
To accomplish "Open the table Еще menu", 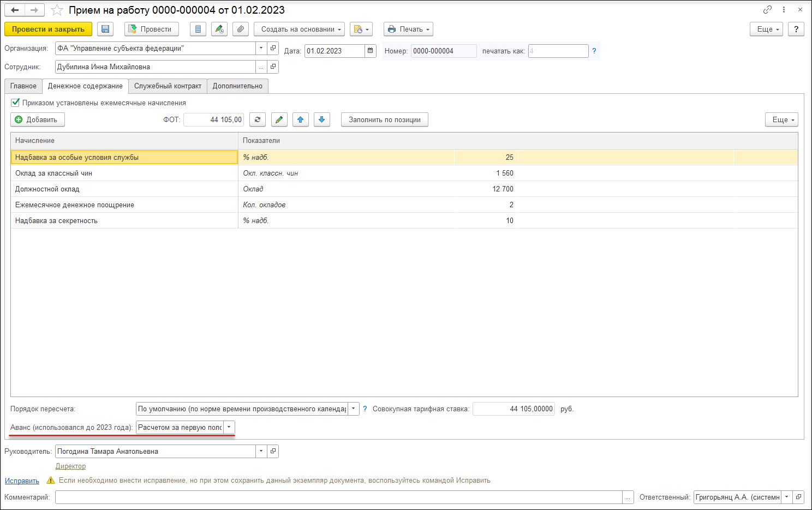I will click(x=782, y=119).
